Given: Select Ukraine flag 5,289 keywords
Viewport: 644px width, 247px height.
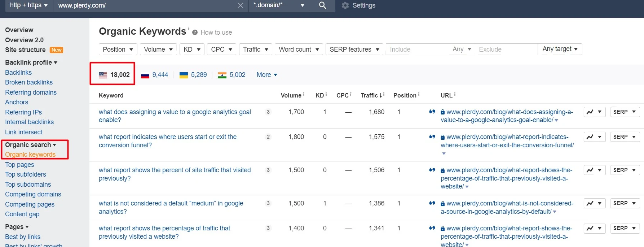Looking at the screenshot, I should click(x=193, y=75).
